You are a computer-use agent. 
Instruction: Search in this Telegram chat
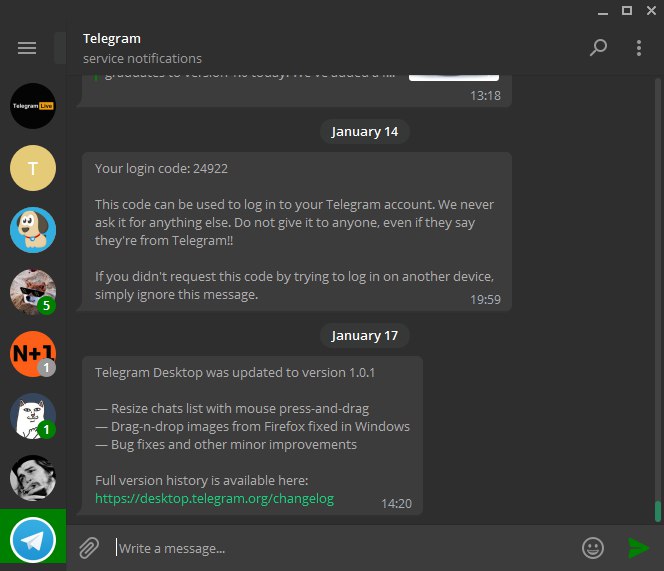tap(598, 47)
